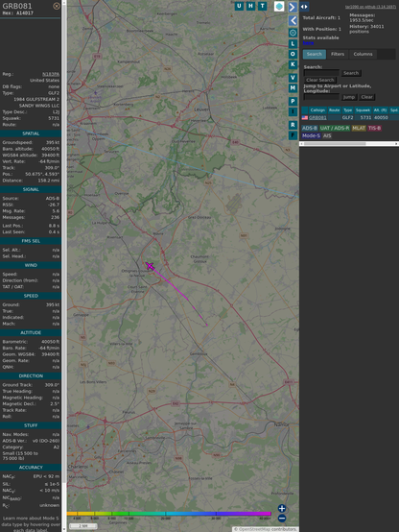Toggle the I map button

pos(293,111)
